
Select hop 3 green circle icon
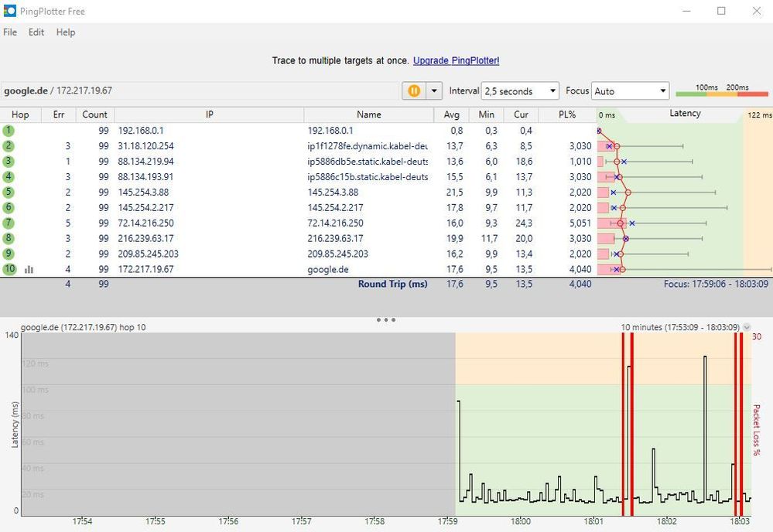(9, 161)
